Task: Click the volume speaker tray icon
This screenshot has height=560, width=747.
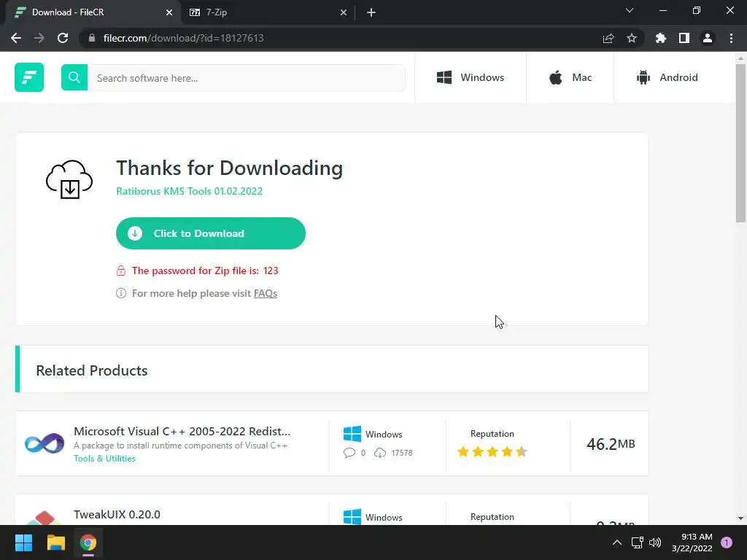Action: [655, 542]
